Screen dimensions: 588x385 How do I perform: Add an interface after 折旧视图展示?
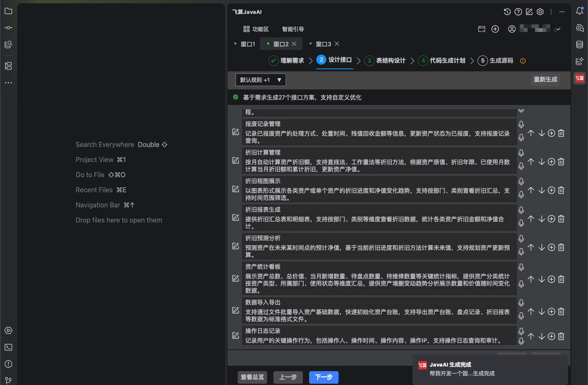coord(551,190)
